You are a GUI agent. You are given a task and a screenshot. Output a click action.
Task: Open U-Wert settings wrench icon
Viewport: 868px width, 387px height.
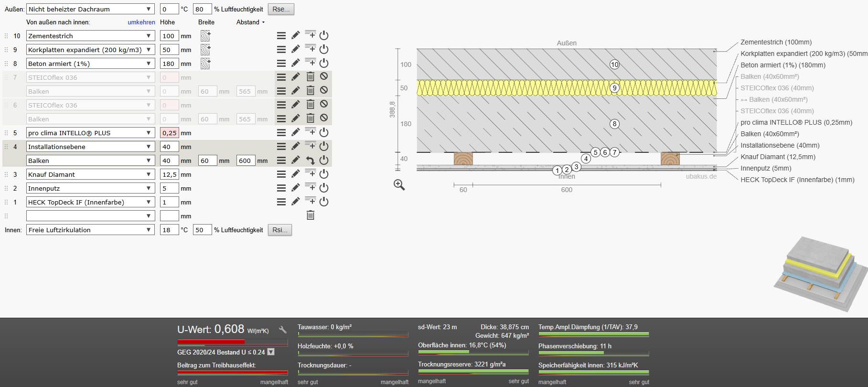click(x=283, y=330)
